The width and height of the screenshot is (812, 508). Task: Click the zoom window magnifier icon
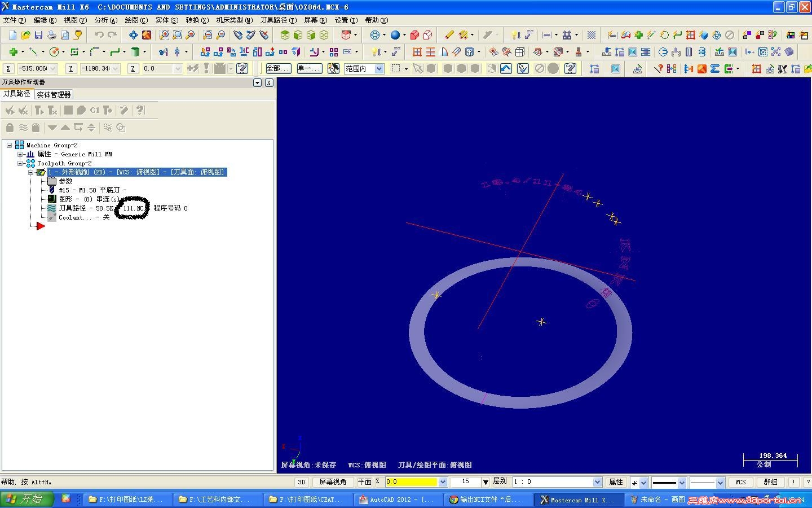[164, 35]
